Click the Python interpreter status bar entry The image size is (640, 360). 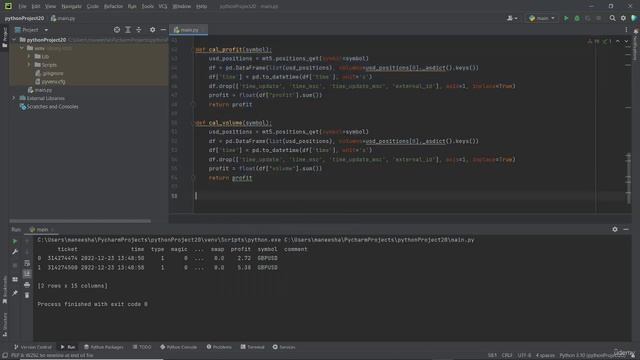[x=592, y=356]
